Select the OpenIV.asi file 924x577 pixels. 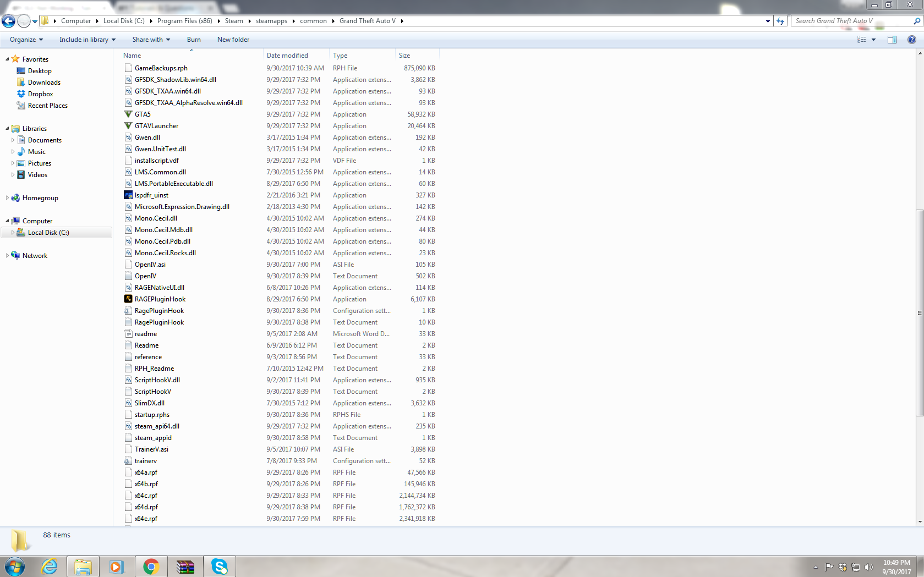click(x=150, y=265)
